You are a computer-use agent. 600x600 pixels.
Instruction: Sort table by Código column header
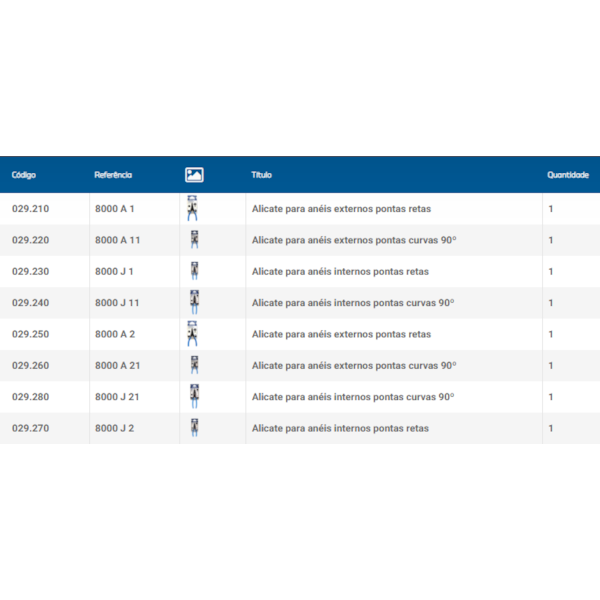click(x=24, y=175)
